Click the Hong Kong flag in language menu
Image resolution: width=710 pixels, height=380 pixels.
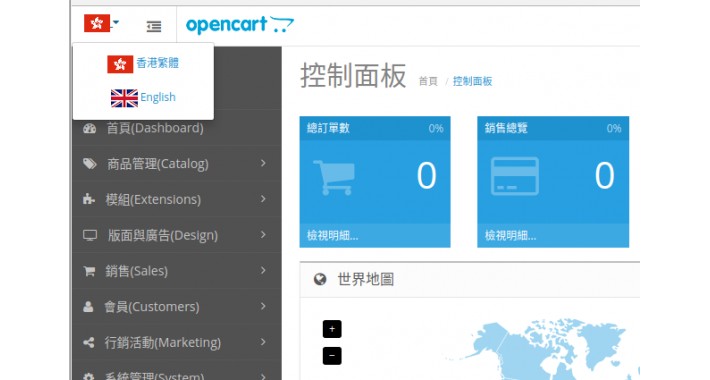120,64
